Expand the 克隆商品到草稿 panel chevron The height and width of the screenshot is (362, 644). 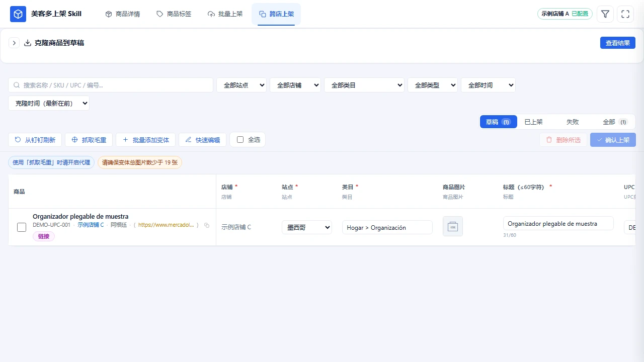[14, 43]
